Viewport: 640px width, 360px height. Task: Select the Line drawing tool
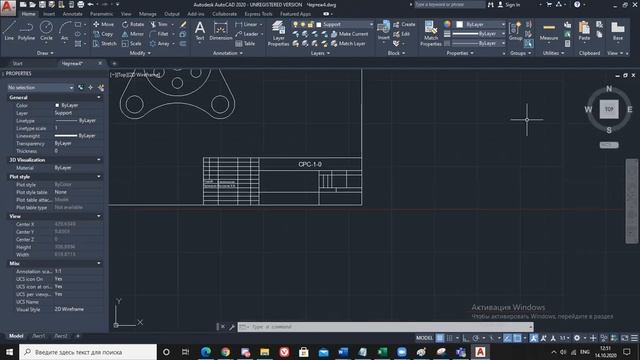point(9,31)
